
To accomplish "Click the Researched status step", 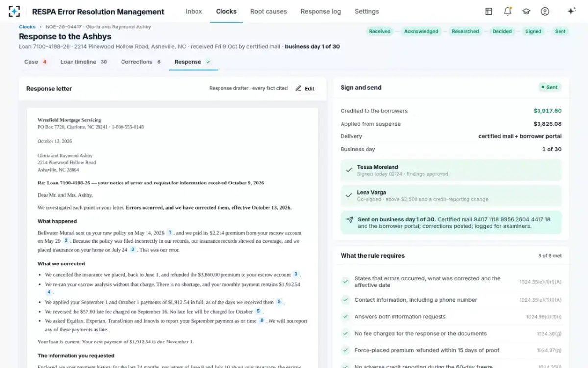I will click(465, 31).
